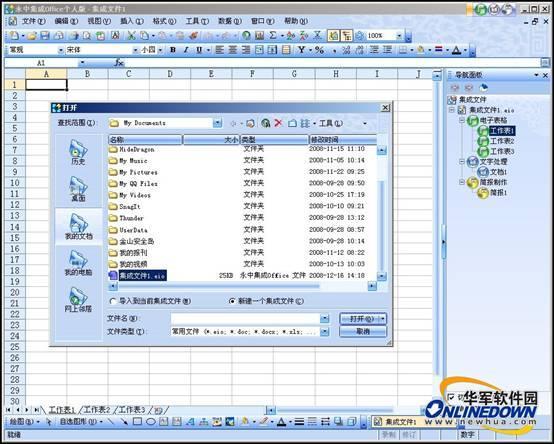Image resolution: width=554 pixels, height=444 pixels.
Task: Select rectangle shape in drawing toolbar
Action: click(x=137, y=421)
